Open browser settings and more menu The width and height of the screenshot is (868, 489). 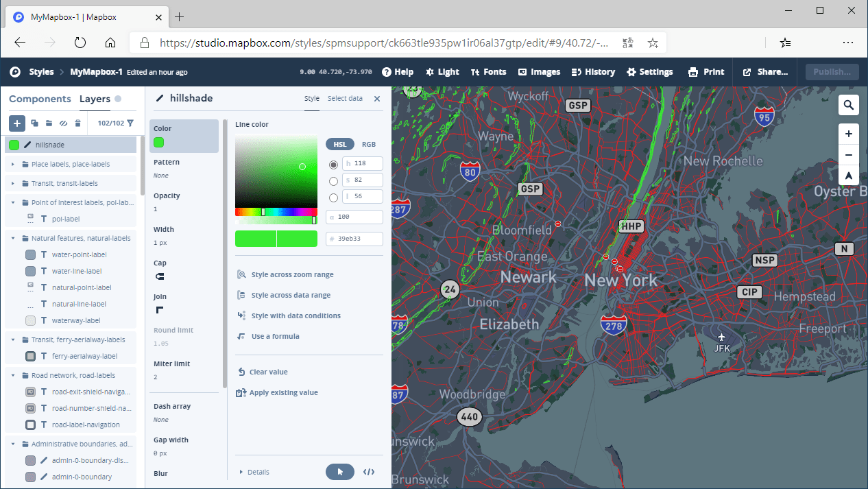pos(848,43)
